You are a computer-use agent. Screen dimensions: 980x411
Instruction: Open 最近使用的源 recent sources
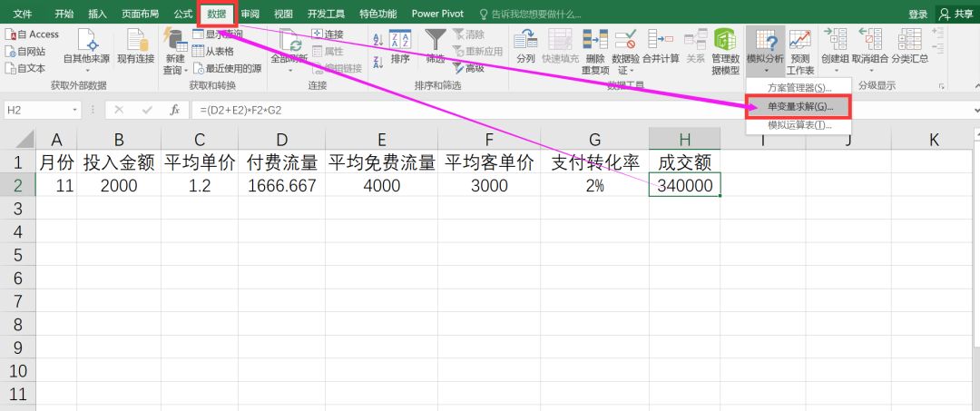[227, 69]
